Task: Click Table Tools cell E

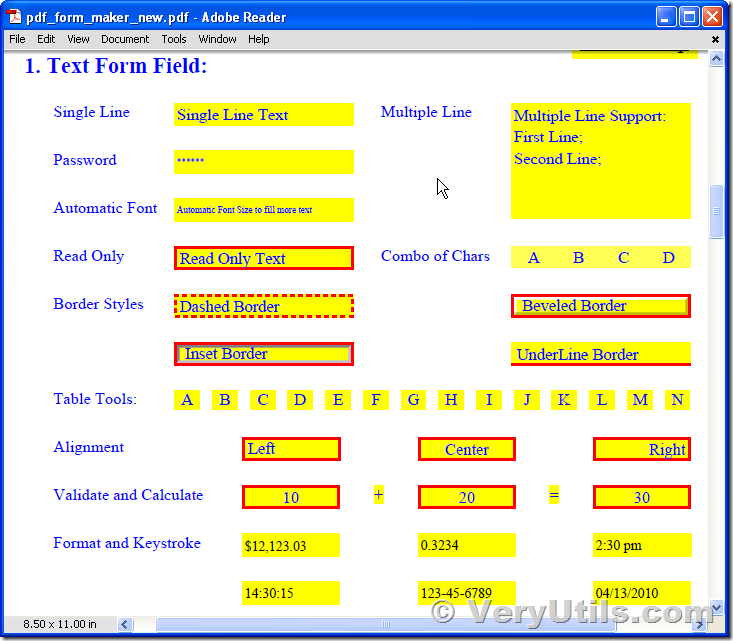Action: [338, 400]
